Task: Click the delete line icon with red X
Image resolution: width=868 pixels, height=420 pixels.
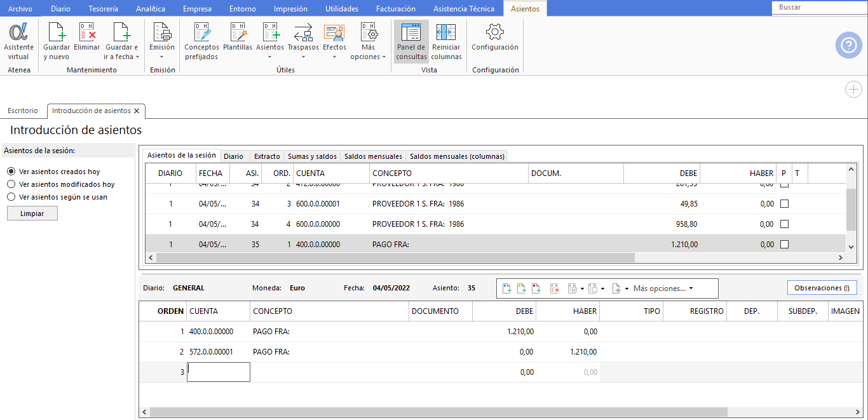Action: (555, 288)
